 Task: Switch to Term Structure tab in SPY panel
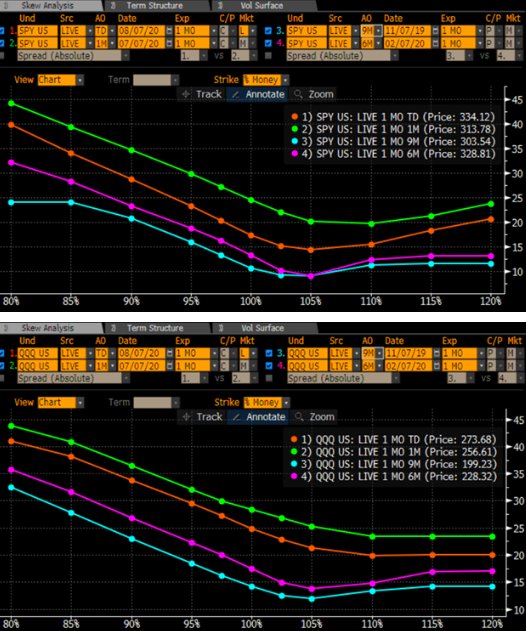(155, 6)
